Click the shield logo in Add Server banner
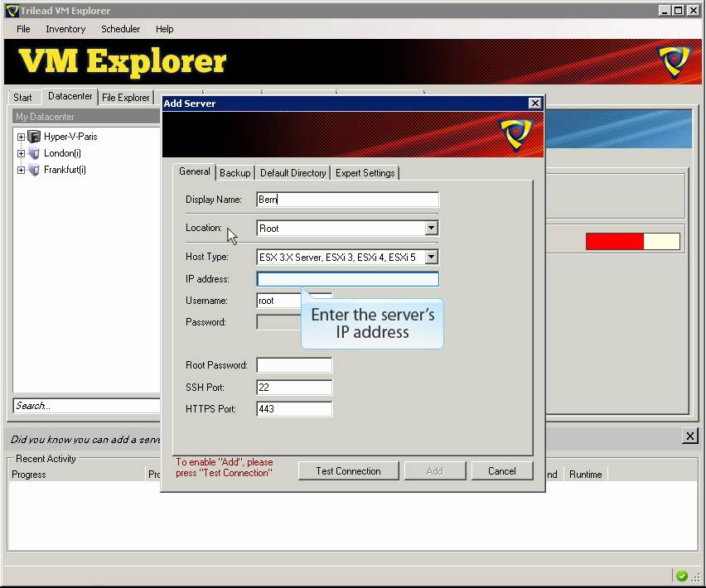The height and width of the screenshot is (588, 706). 515,133
